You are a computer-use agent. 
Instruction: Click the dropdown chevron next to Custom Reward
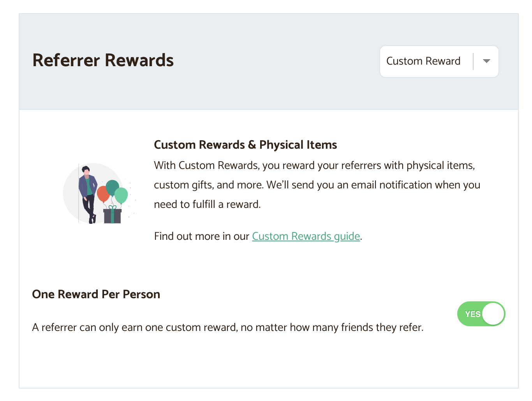click(486, 61)
